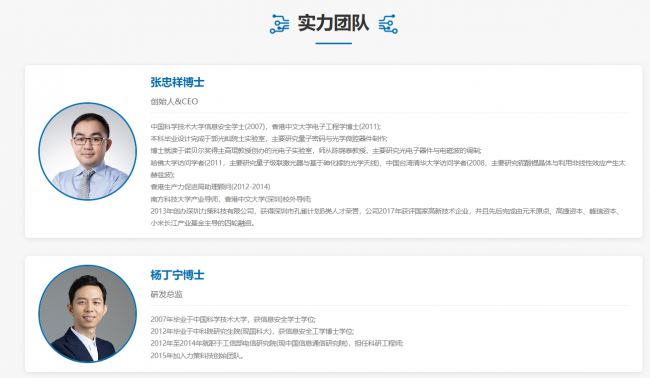650x378 pixels.
Task: Click the job title 创始人&CEO
Action: click(x=174, y=102)
